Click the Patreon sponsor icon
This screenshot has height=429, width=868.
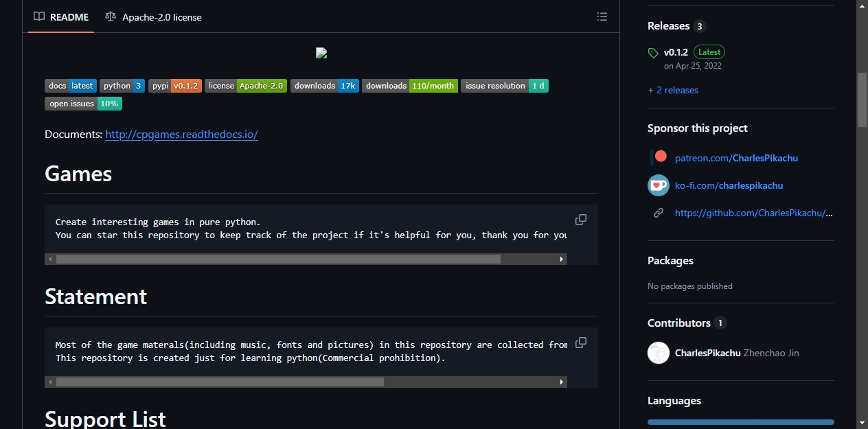(x=659, y=157)
